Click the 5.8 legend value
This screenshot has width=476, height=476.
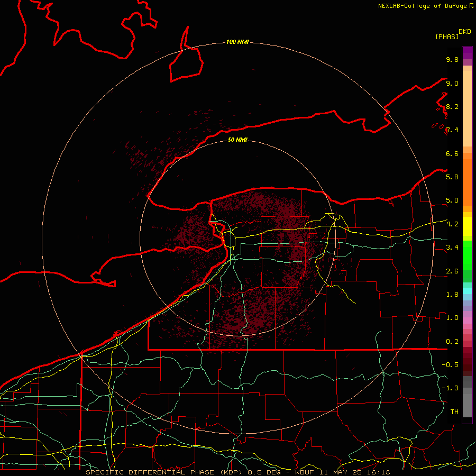click(x=452, y=177)
